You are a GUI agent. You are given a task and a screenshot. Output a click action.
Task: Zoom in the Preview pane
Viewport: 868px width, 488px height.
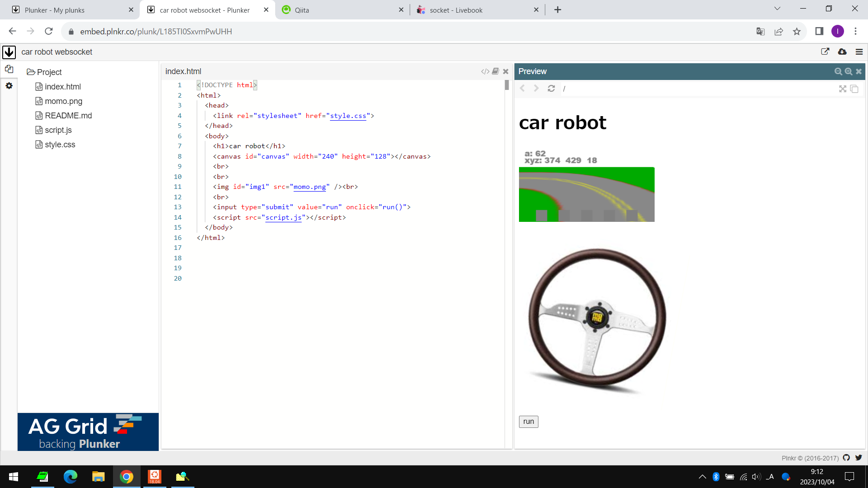(849, 71)
